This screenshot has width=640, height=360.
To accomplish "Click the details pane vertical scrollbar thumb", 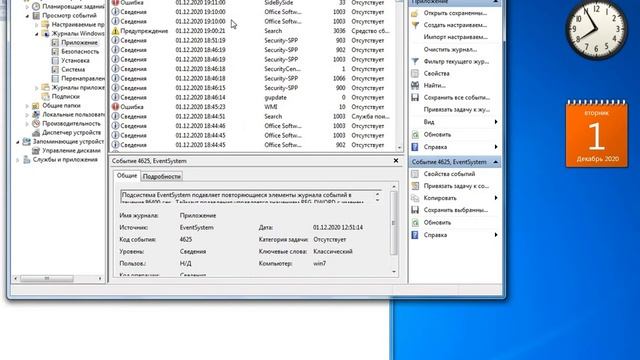I will coord(394,223).
